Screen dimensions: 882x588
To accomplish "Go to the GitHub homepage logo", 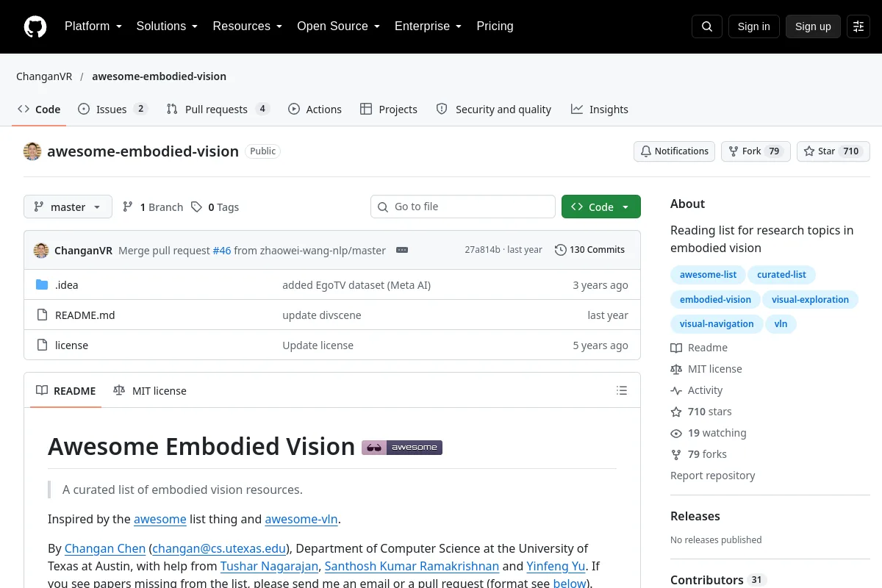I will 35,26.
